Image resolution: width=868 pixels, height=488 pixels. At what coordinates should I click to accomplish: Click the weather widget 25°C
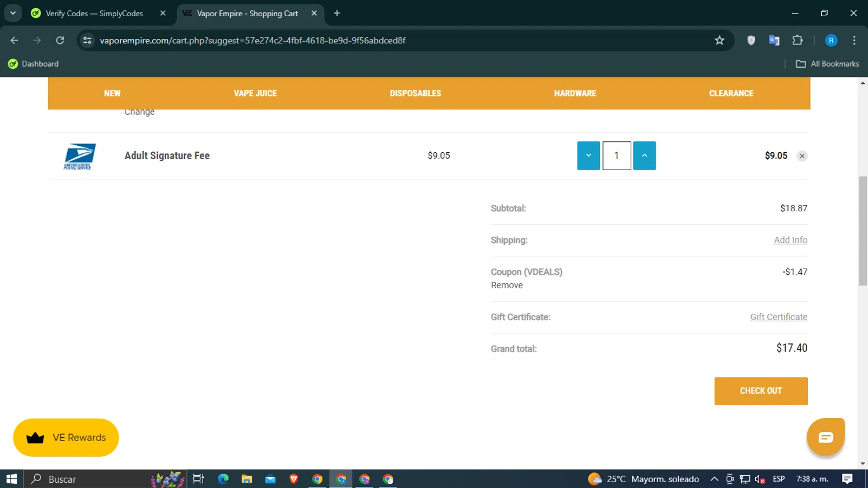(643, 479)
